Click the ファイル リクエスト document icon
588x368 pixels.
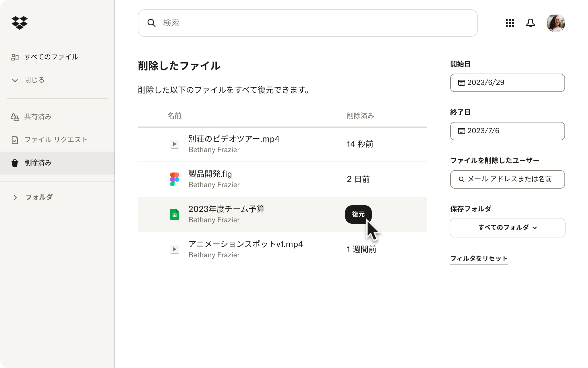click(15, 140)
